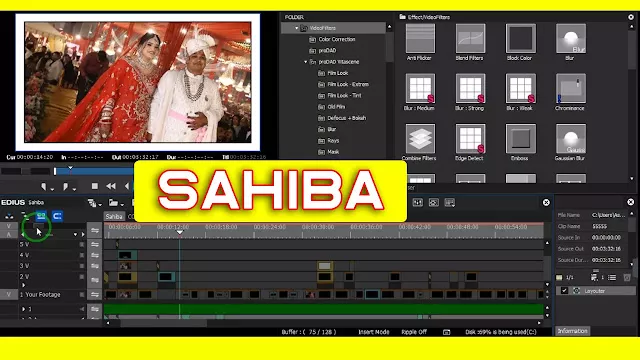Toggle the lock box on 1 Your Footage track
The height and width of the screenshot is (360, 640).
pyautogui.click(x=82, y=295)
